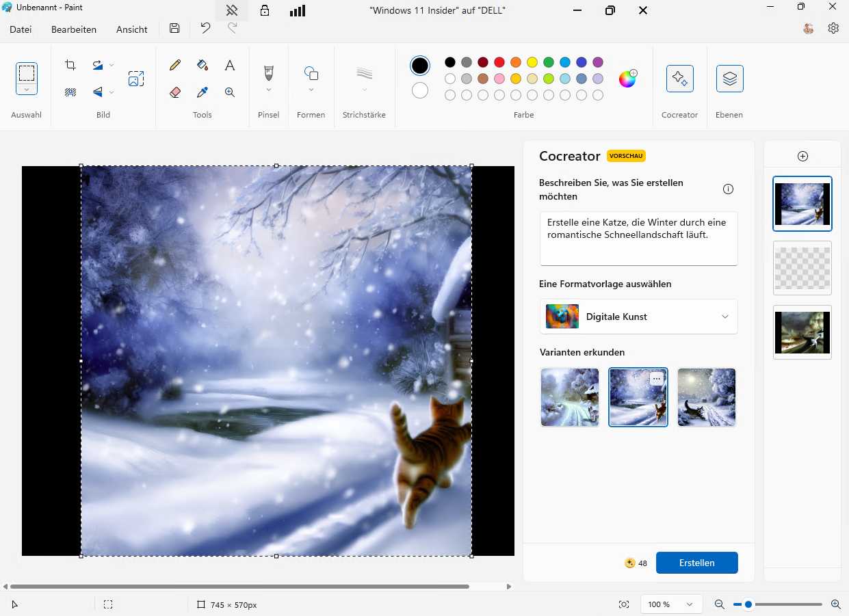The image size is (849, 616).
Task: Open the zoom percentage dropdown
Action: tap(670, 604)
